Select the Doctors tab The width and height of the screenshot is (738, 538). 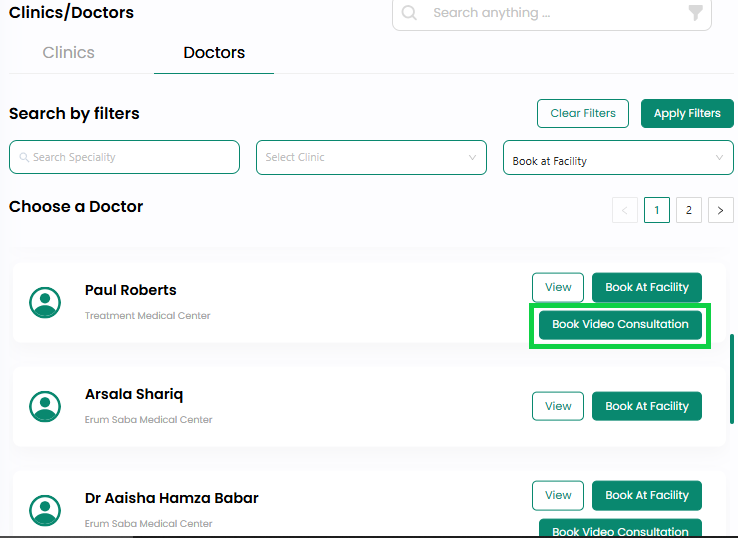pos(214,52)
